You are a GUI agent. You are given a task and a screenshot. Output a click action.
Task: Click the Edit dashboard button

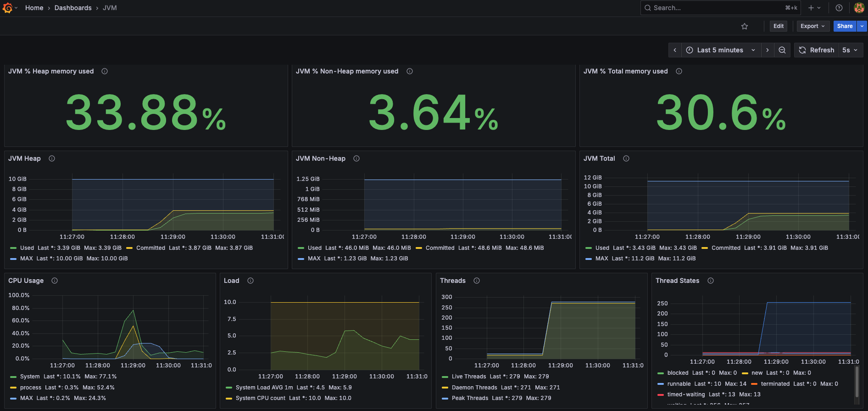[x=778, y=26]
